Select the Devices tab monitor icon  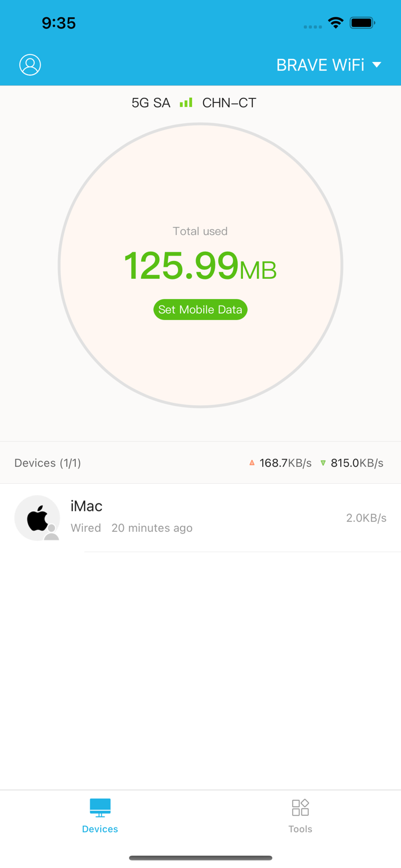[x=100, y=808]
